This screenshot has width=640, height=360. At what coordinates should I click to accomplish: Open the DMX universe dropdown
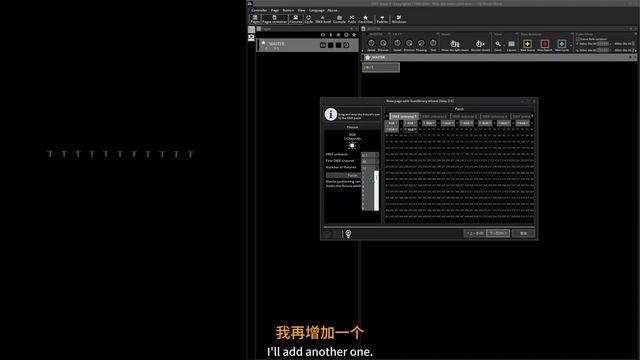[370, 155]
